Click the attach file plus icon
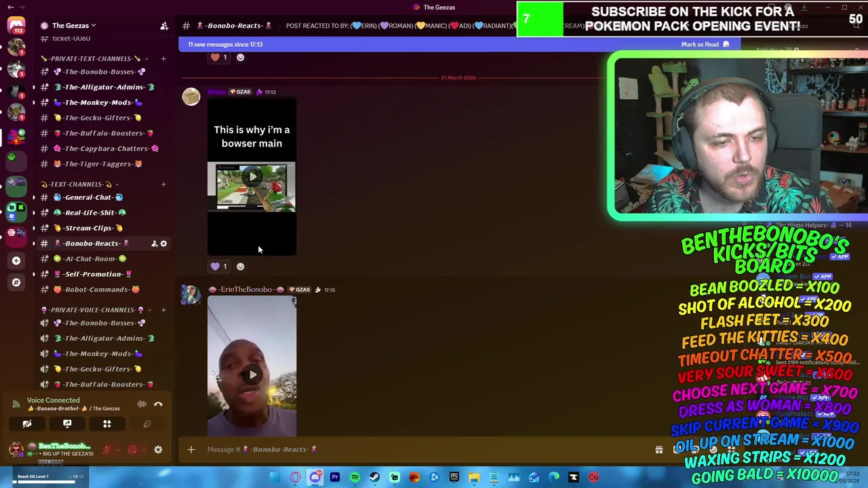 click(191, 449)
